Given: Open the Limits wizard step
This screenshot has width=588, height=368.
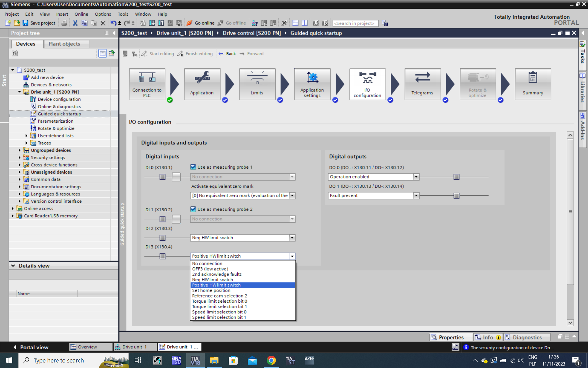Looking at the screenshot, I should (x=257, y=84).
